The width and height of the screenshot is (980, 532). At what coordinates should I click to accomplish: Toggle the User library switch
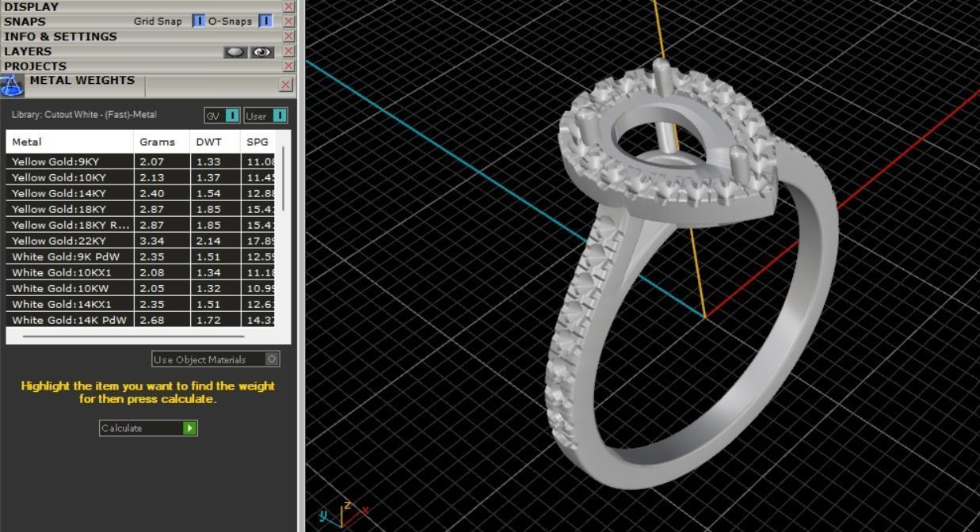click(x=280, y=116)
